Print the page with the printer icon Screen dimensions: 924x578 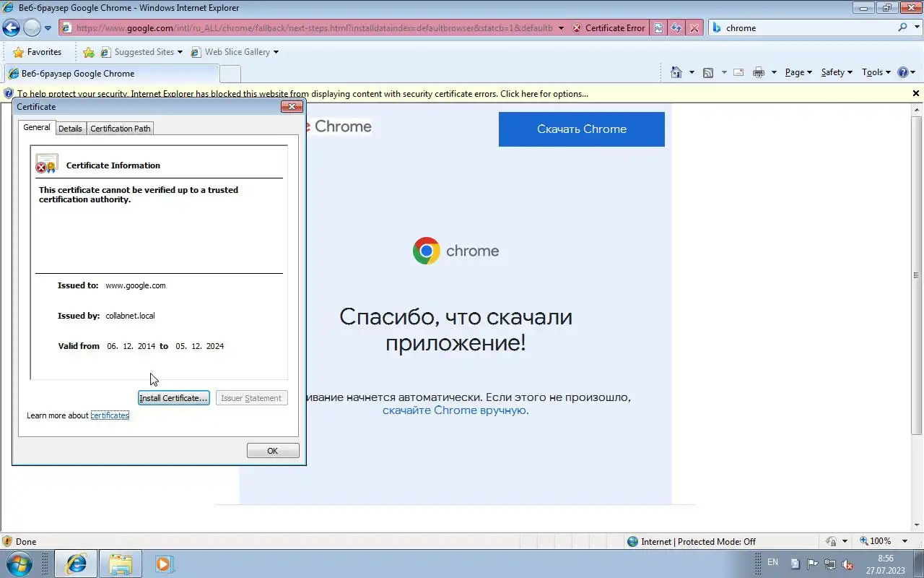(758, 72)
